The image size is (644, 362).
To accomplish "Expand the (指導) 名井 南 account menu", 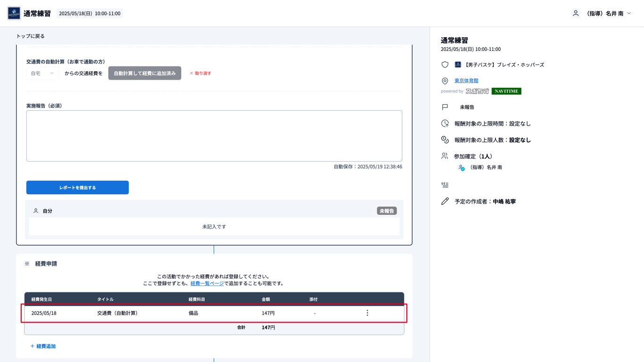I will point(608,13).
